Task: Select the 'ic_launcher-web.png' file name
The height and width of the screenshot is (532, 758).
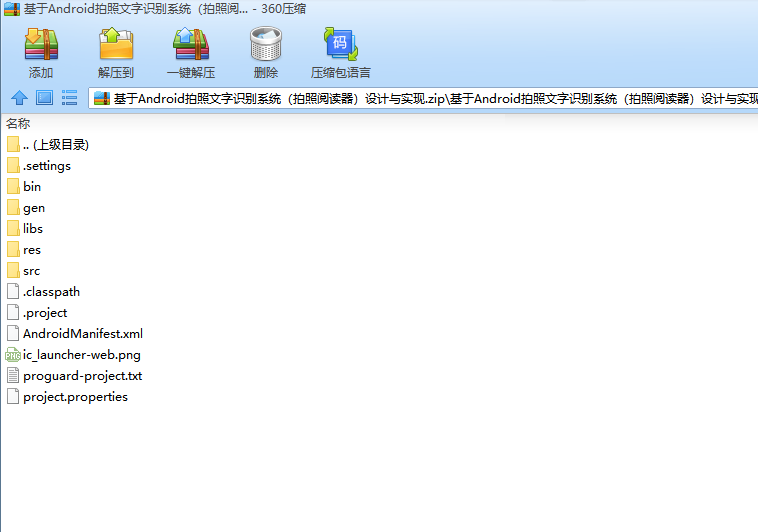Action: point(82,355)
